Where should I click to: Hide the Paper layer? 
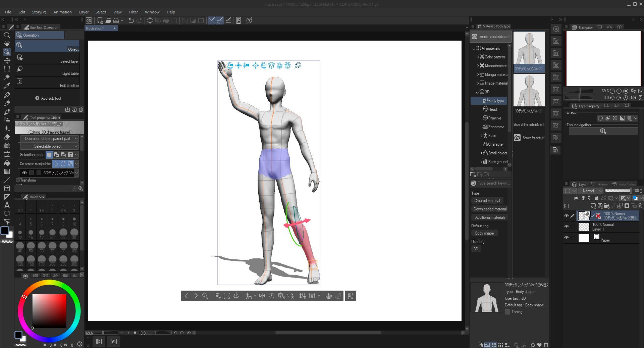pyautogui.click(x=567, y=238)
